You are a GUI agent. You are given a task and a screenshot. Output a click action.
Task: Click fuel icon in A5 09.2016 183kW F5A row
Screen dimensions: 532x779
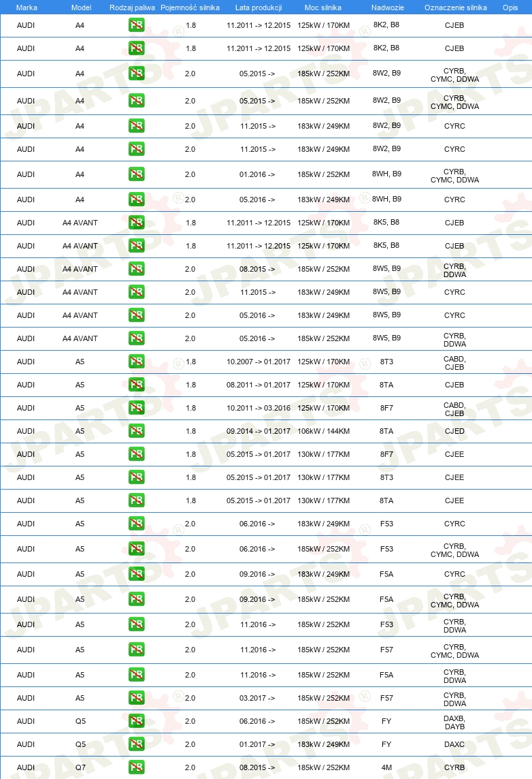(x=137, y=574)
